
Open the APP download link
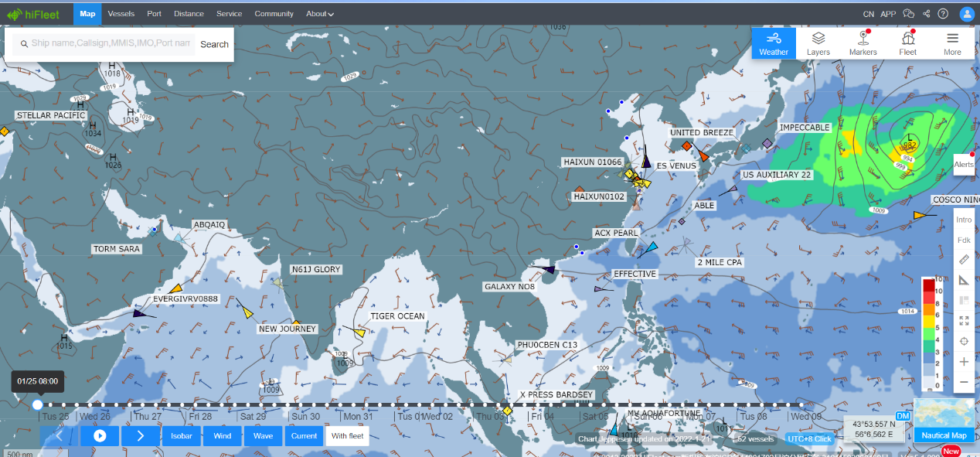889,13
